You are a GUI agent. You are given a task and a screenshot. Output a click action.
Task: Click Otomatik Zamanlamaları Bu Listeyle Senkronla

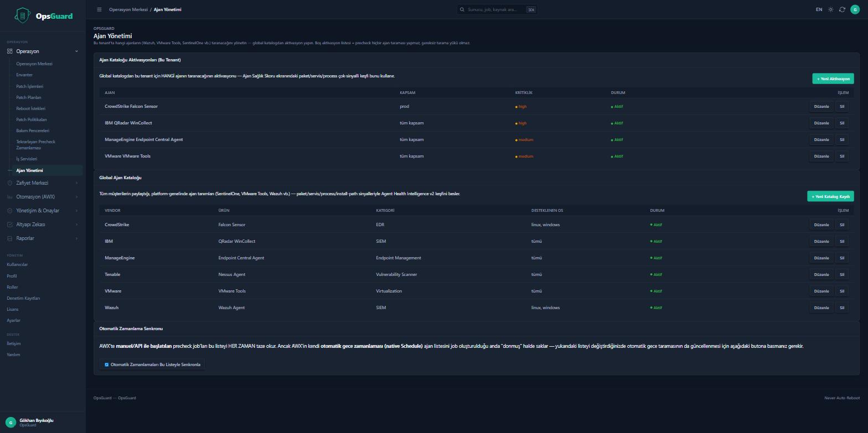click(x=152, y=364)
